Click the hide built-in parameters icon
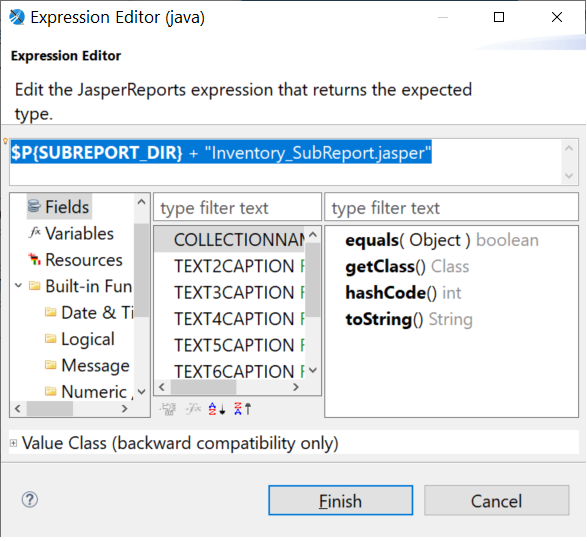This screenshot has width=587, height=541. 168,409
